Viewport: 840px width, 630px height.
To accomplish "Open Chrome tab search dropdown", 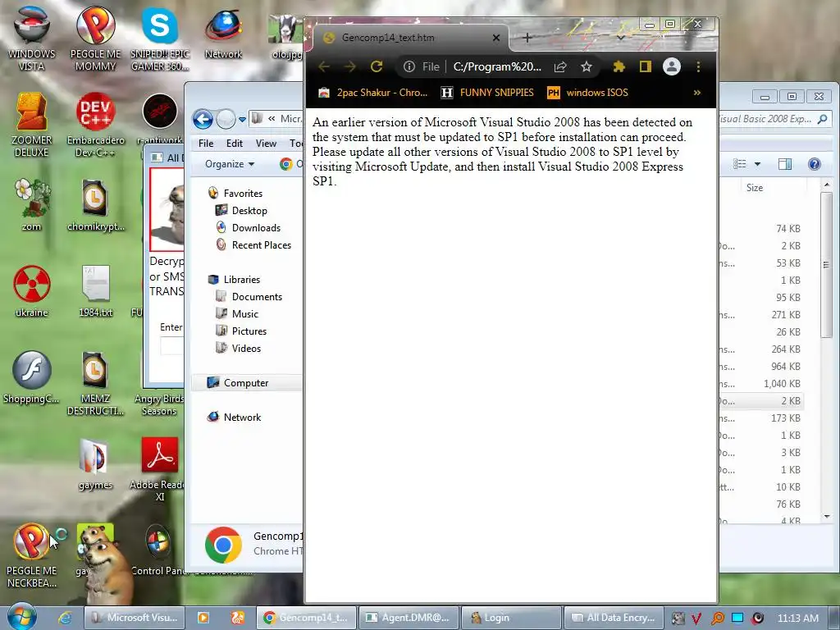I will (x=620, y=38).
